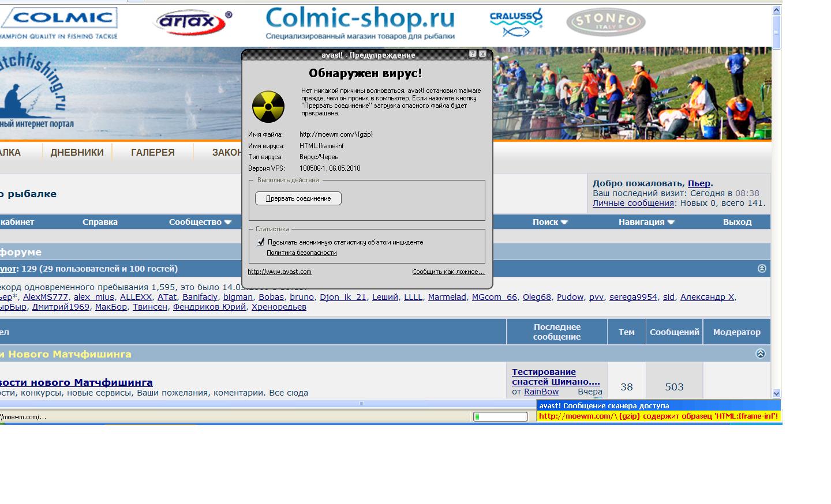Open user Твинсен profile
Image resolution: width=831 pixels, height=504 pixels.
click(x=150, y=307)
